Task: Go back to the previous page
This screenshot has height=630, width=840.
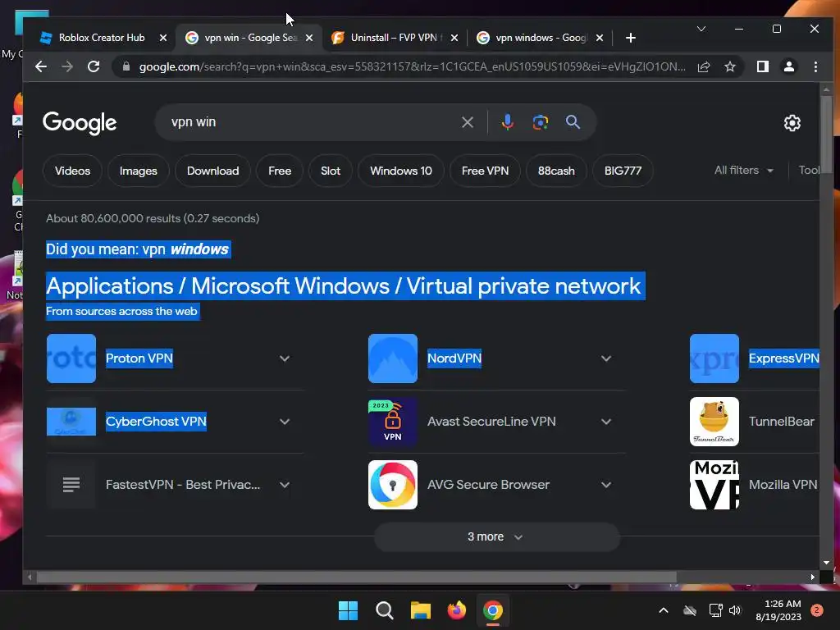Action: pos(41,66)
